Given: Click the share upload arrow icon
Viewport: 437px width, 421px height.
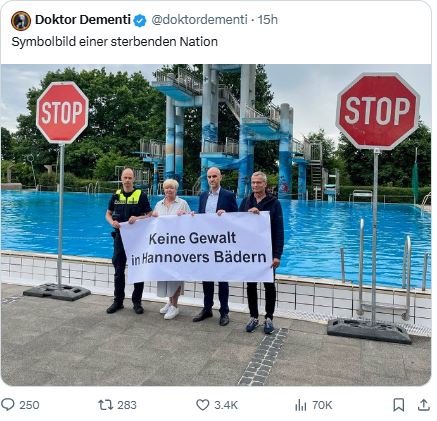Looking at the screenshot, I should click(x=424, y=405).
